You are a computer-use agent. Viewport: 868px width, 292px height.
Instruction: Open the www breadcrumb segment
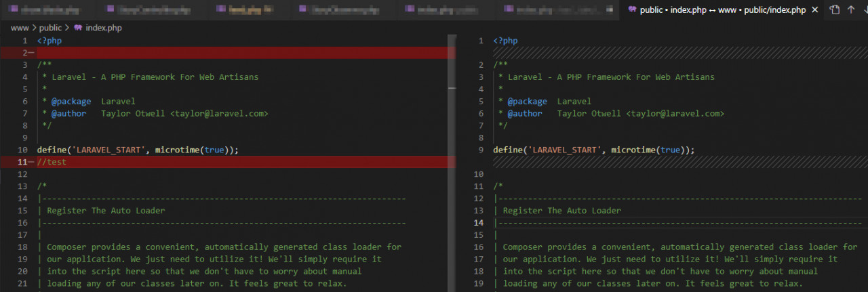[19, 28]
